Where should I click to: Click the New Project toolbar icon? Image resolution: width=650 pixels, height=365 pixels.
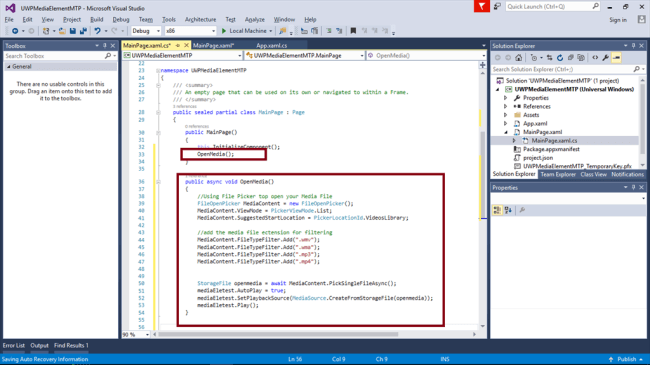[x=46, y=31]
